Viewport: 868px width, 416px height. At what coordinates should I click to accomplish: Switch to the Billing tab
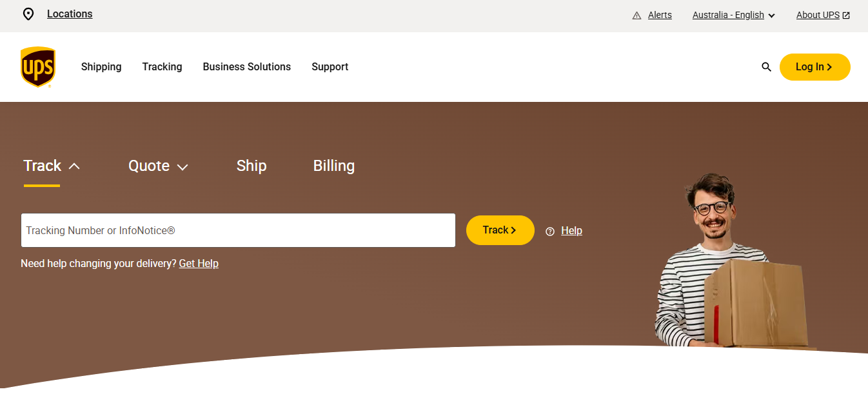(333, 166)
